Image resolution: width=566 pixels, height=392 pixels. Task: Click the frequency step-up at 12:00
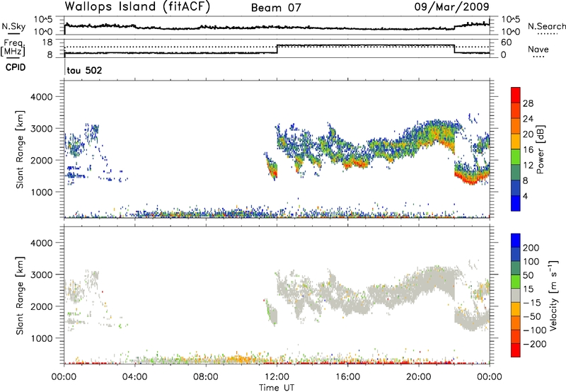coord(277,49)
